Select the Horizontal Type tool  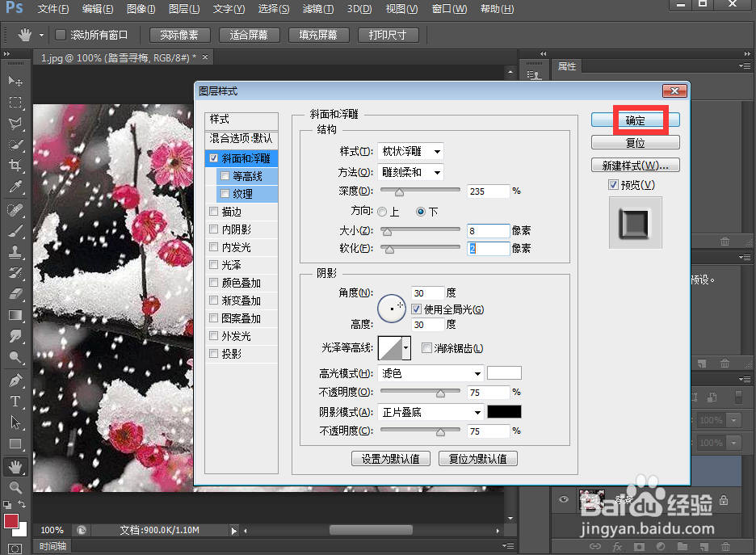pos(15,402)
